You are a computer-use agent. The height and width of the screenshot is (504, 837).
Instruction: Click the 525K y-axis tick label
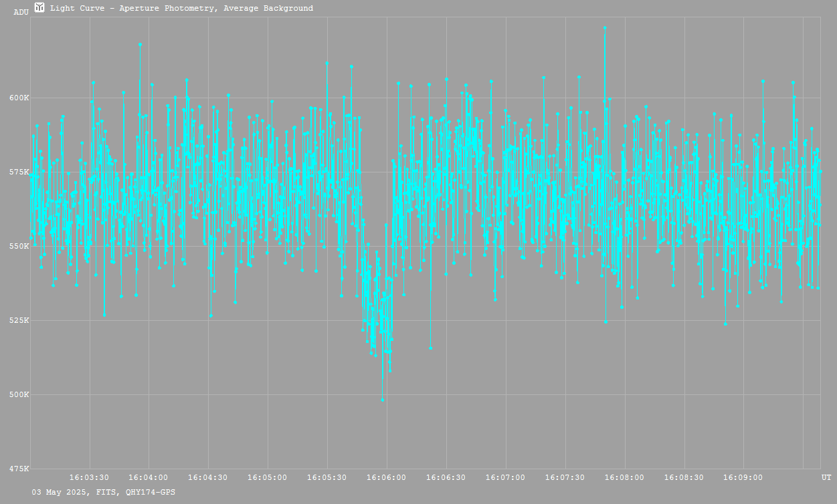click(19, 321)
